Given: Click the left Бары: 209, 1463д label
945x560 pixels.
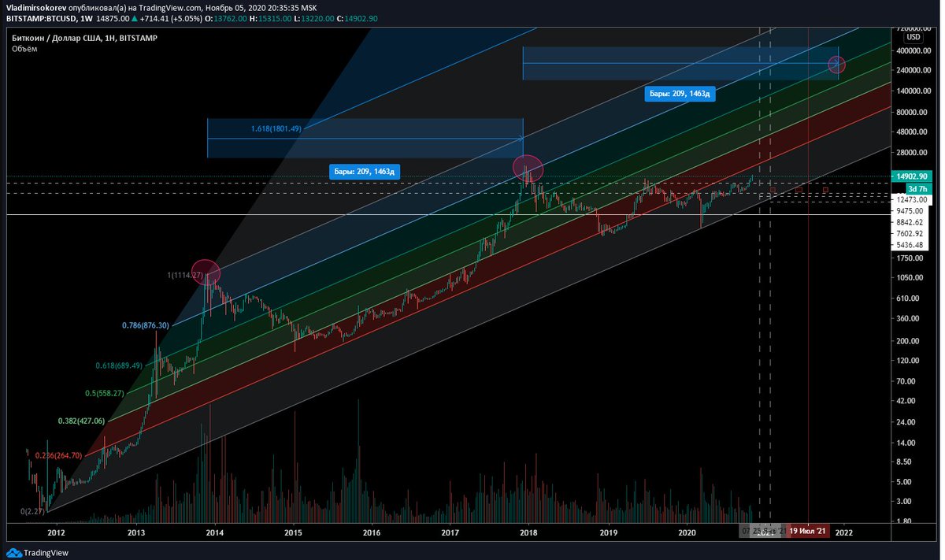Looking at the screenshot, I should 364,171.
